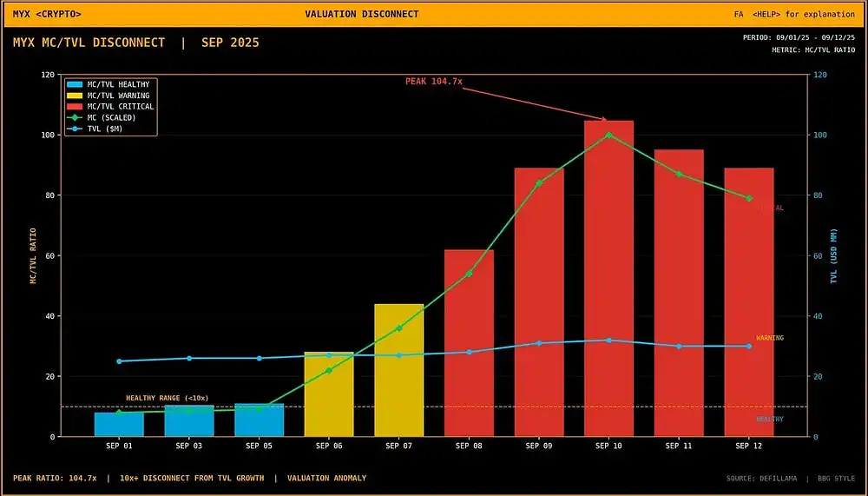Click the SEP 01 x-axis label

(x=119, y=446)
